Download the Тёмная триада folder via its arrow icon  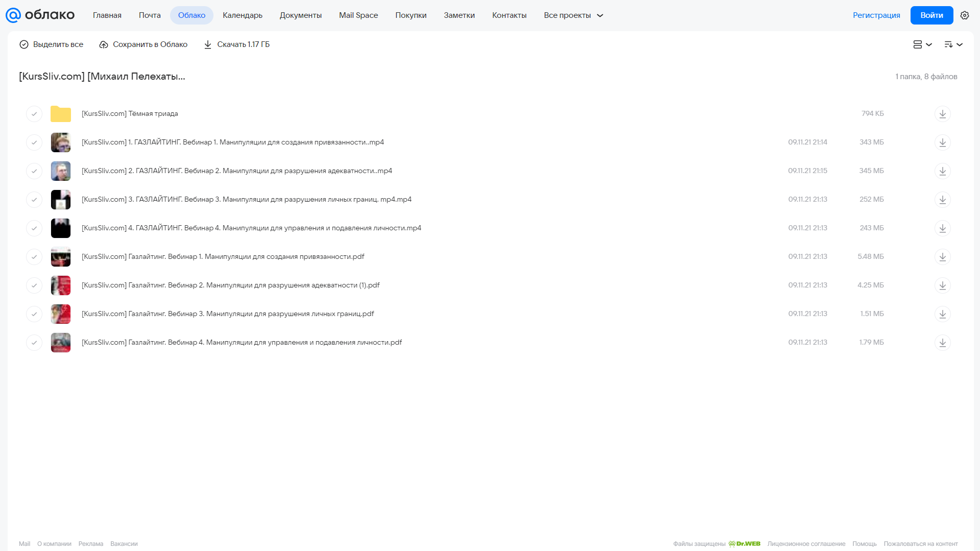coord(942,114)
